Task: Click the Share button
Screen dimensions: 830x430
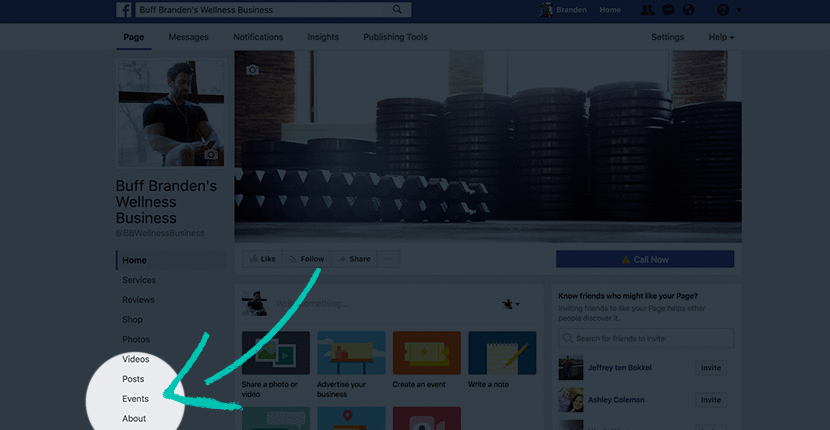Action: coord(354,259)
